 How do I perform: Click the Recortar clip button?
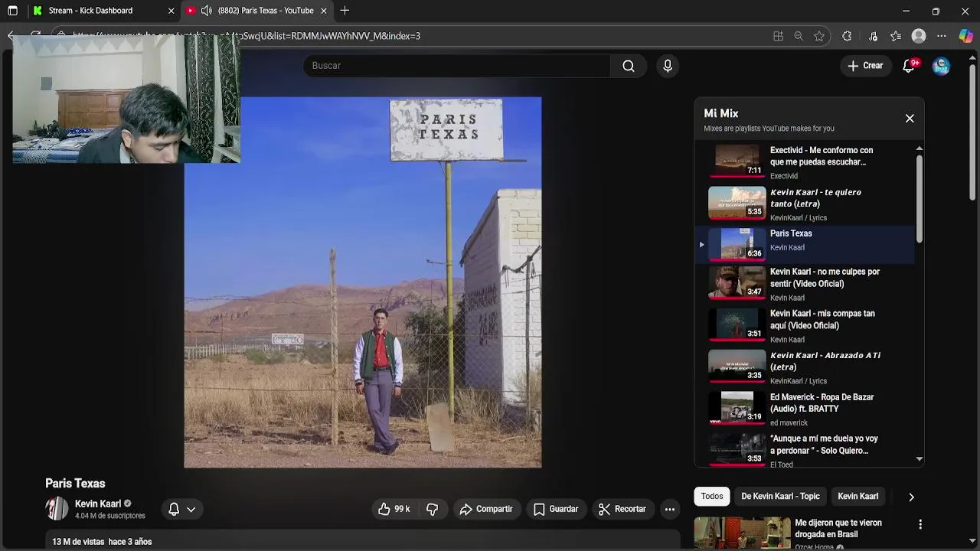[x=622, y=509]
